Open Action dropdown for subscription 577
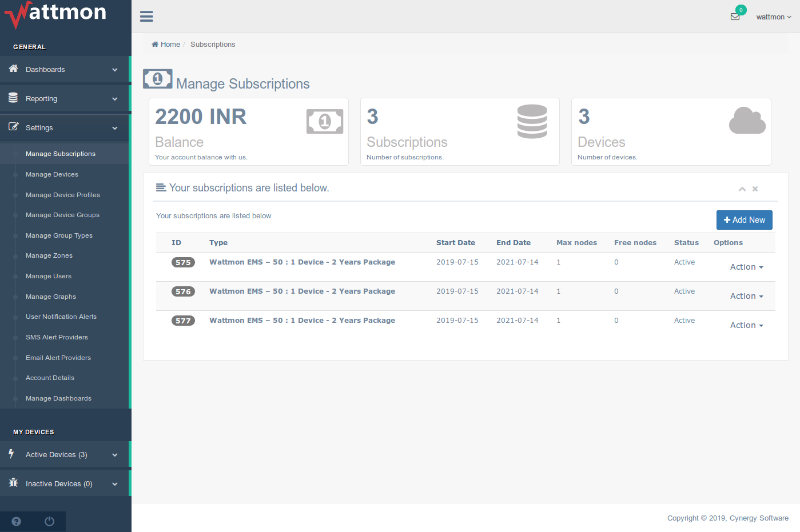 (746, 325)
